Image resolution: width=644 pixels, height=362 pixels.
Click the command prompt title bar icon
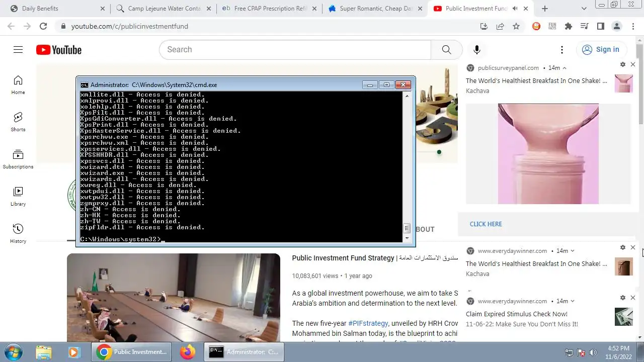click(x=84, y=85)
